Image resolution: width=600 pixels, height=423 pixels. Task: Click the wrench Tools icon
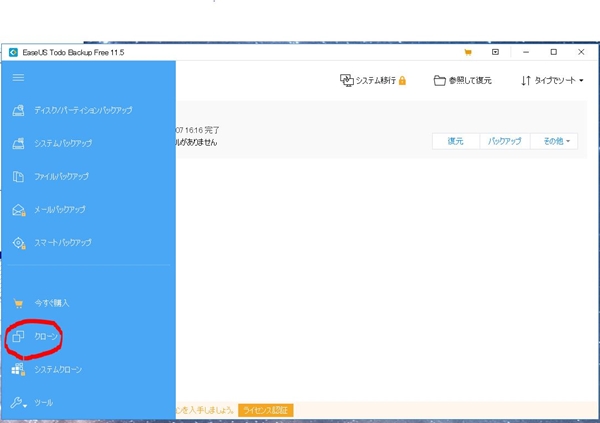(17, 403)
